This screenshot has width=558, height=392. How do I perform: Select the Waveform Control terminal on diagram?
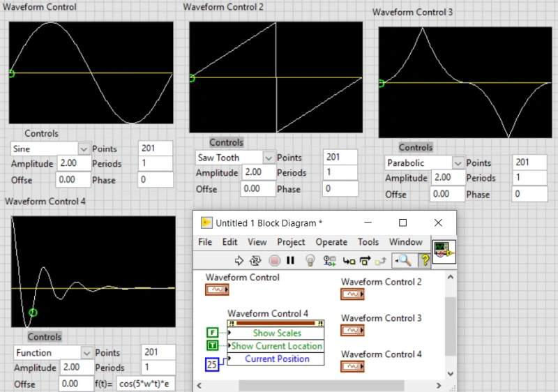[x=217, y=289]
